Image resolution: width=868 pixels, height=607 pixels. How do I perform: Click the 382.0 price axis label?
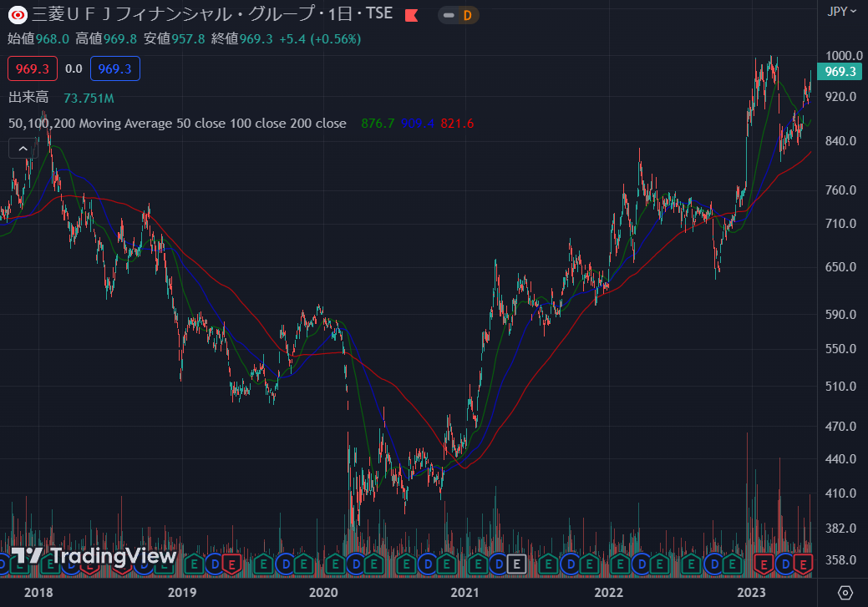coord(840,529)
